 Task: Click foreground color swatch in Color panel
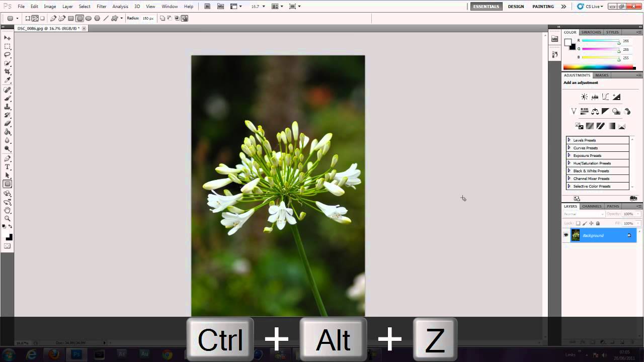[568, 42]
